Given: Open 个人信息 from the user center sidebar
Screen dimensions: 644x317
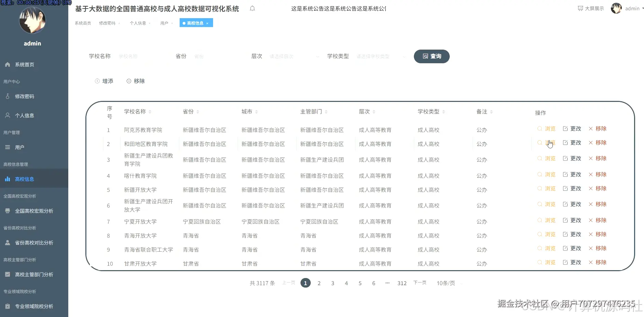Looking at the screenshot, I should point(24,115).
